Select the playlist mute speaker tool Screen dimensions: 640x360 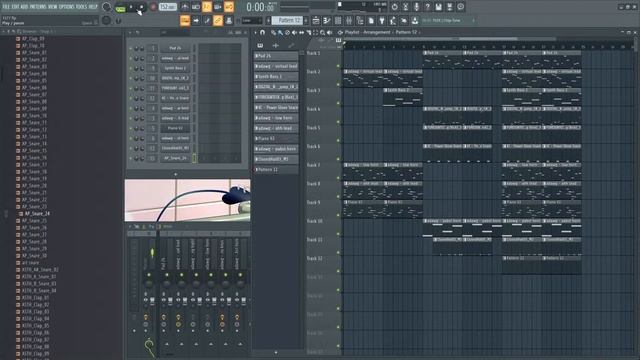point(294,33)
